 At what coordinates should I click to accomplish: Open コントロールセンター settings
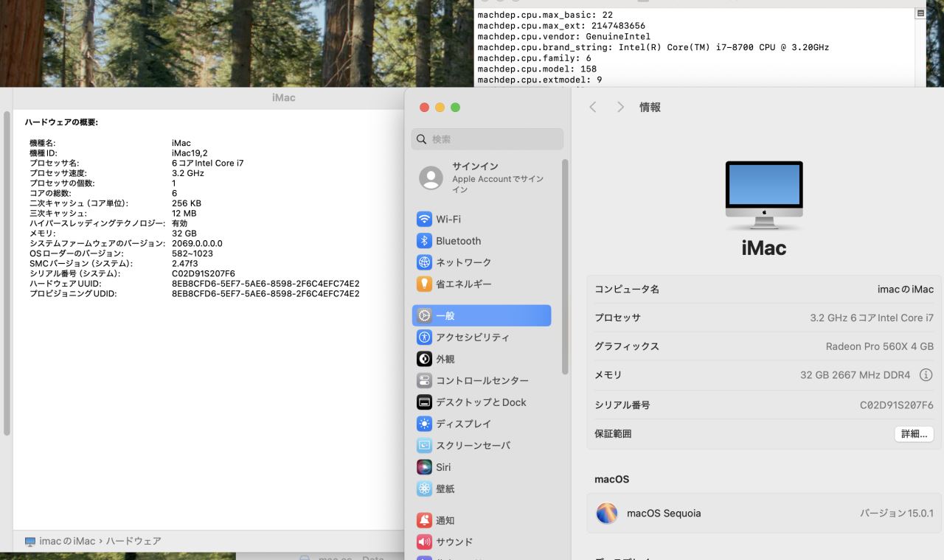point(482,381)
